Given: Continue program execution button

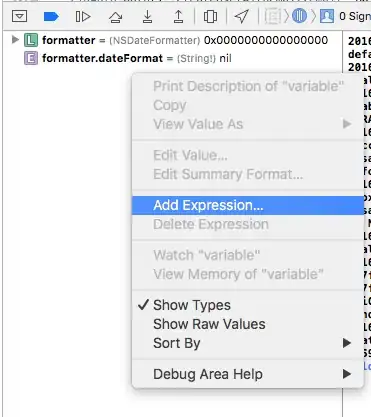Looking at the screenshot, I should tap(83, 16).
